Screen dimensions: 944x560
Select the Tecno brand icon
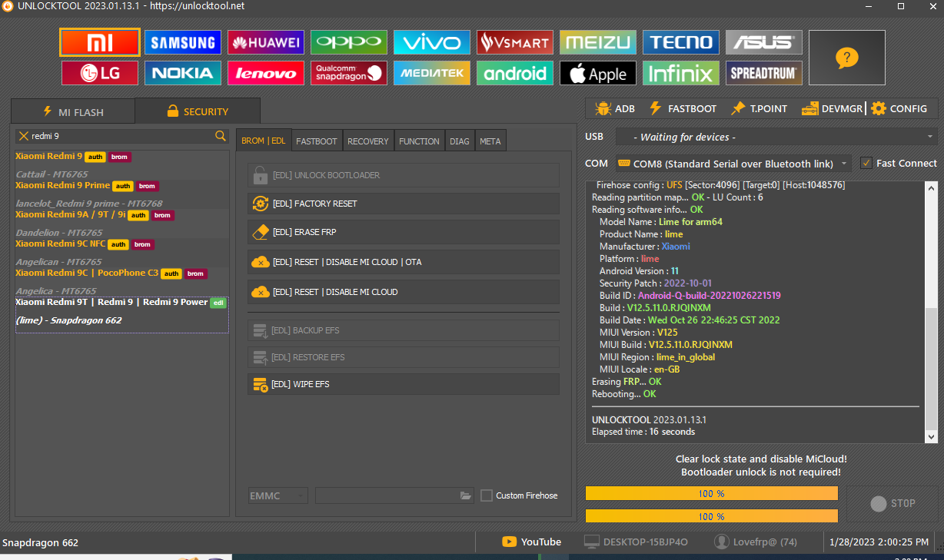[x=681, y=42]
